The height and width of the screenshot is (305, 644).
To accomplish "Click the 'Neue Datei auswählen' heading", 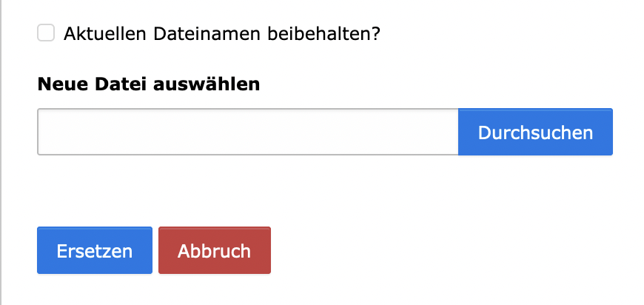I will click(x=148, y=84).
